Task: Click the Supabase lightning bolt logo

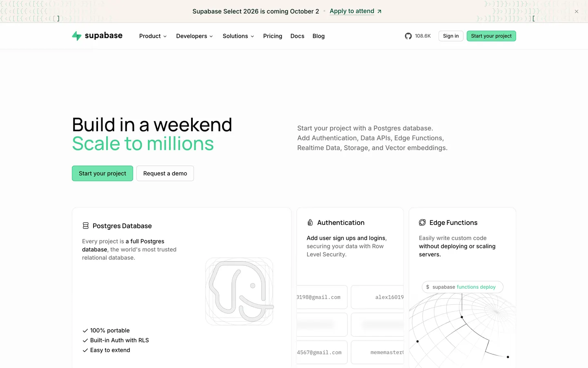Action: (x=77, y=36)
